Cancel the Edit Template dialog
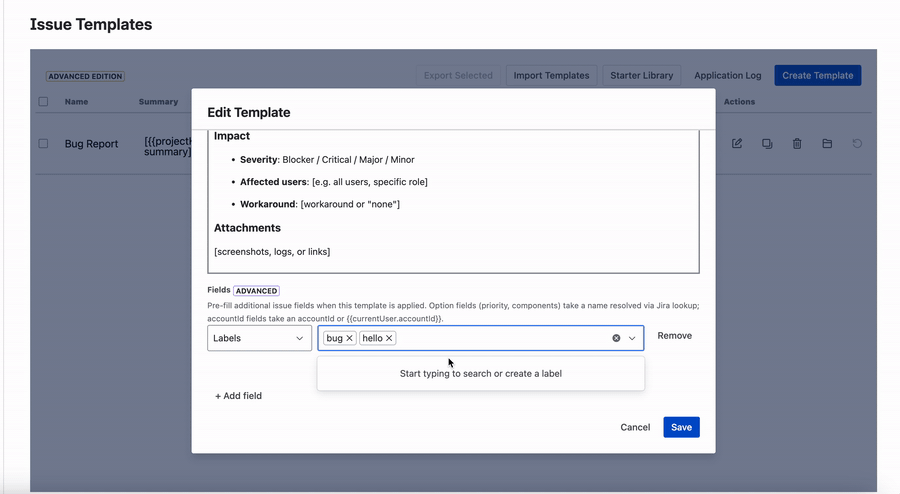The height and width of the screenshot is (494, 900). coord(635,427)
